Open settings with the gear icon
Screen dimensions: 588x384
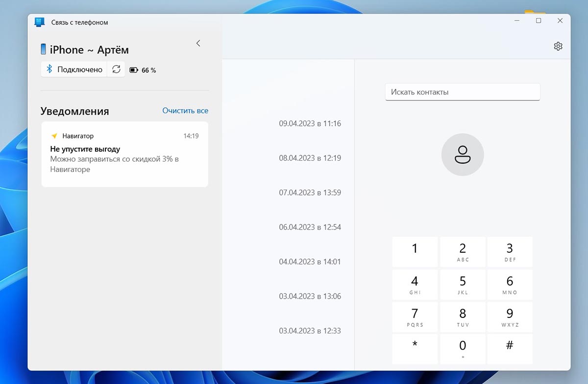point(558,47)
